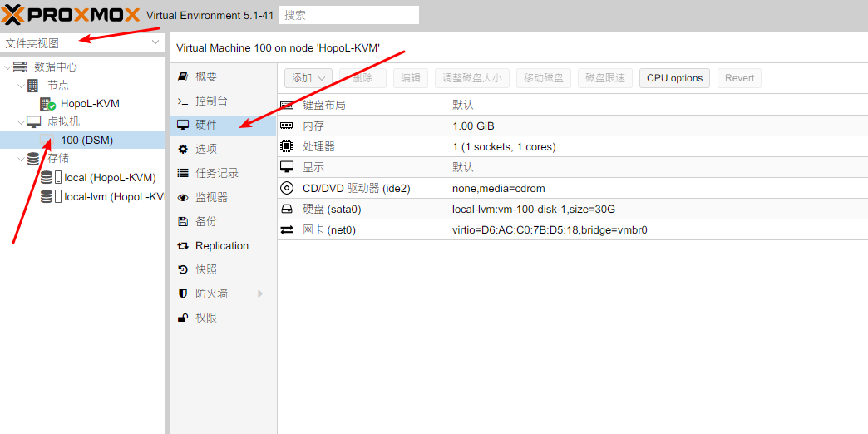Open the 选项 options tab
The width and height of the screenshot is (868, 434).
click(223, 149)
